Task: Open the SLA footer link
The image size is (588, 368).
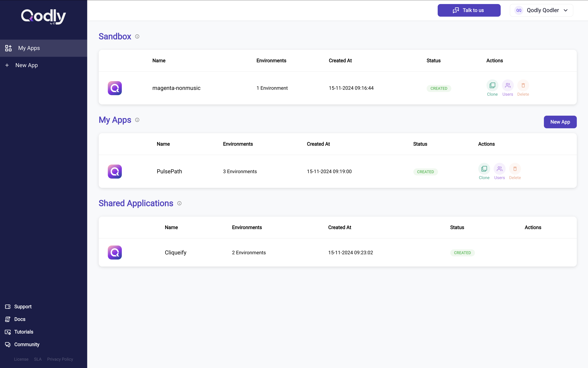Action: [38, 359]
